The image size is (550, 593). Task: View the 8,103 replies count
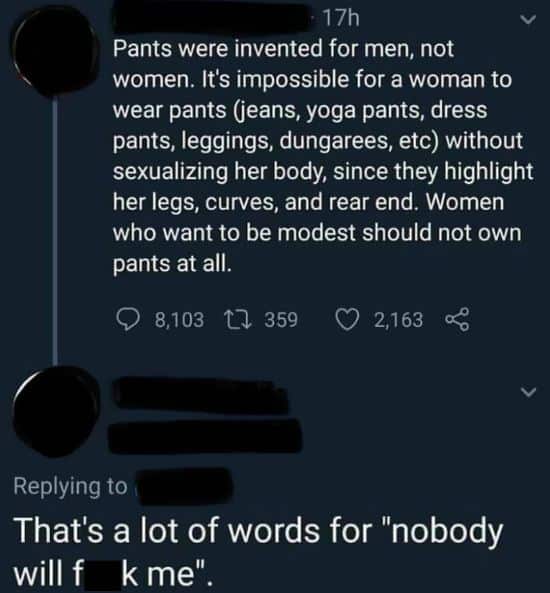point(179,320)
